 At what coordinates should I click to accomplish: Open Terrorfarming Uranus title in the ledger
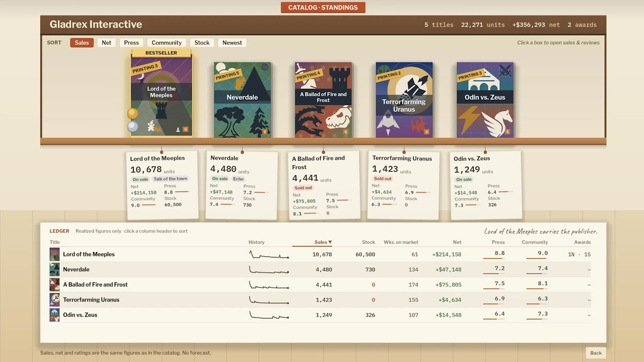tap(91, 300)
